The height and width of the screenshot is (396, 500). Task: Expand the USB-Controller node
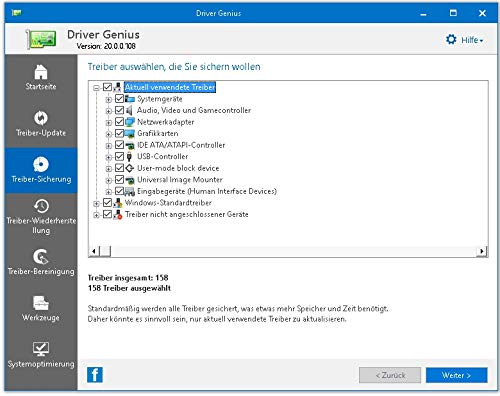coord(108,157)
